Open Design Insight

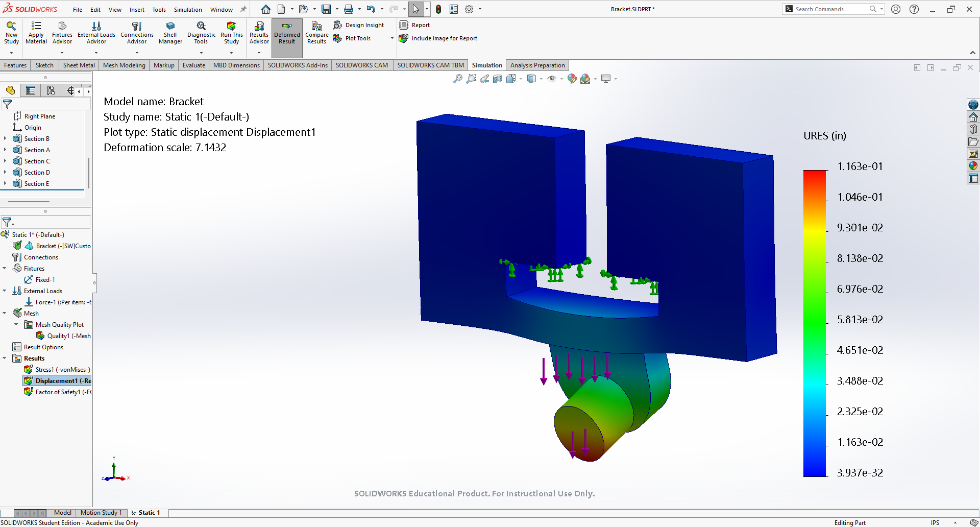(358, 25)
